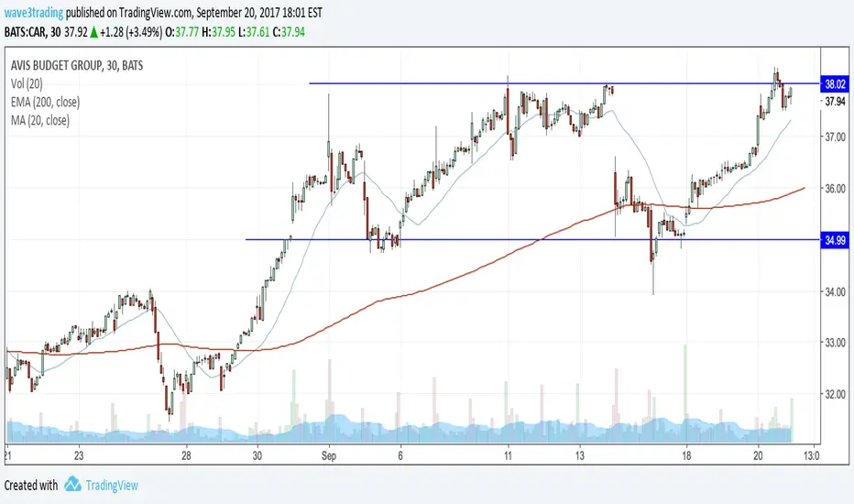Click the 37.00 price axis value

tap(835, 137)
